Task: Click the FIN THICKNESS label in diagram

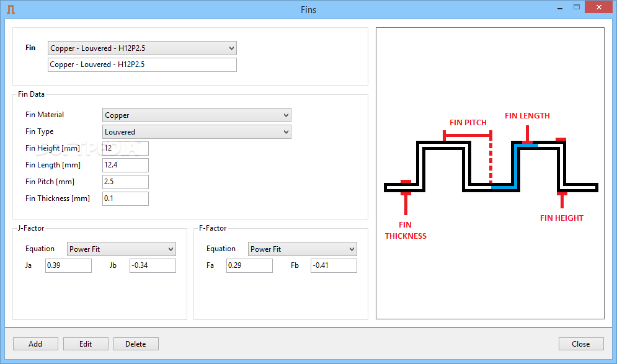Action: [406, 231]
